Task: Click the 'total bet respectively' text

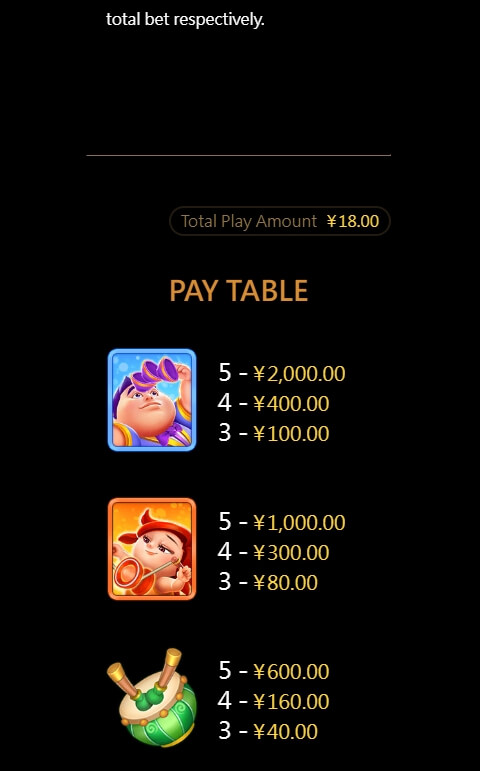Action: point(185,20)
